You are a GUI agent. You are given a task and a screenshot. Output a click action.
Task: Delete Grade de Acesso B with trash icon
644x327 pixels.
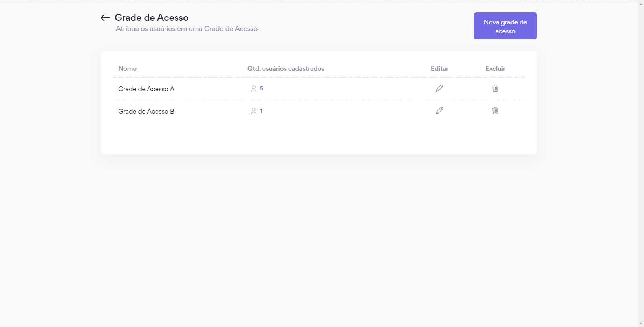[x=495, y=110]
